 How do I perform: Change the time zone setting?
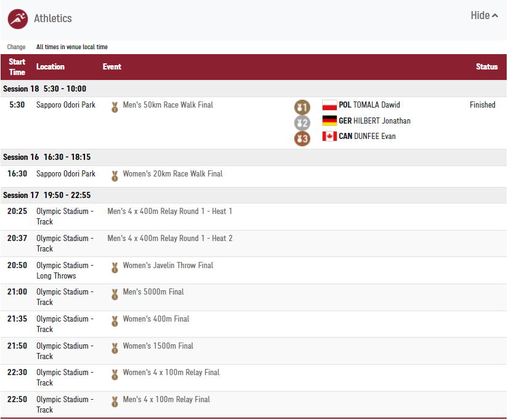(16, 47)
